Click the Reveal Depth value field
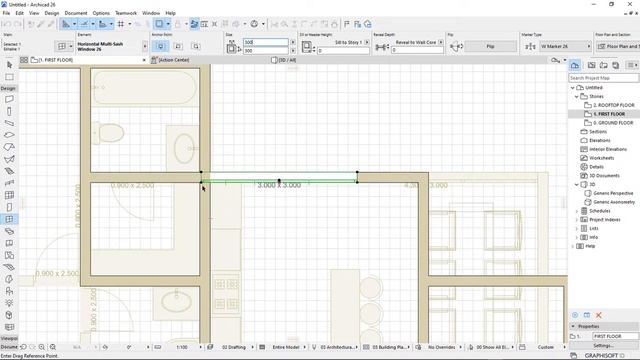640x360 pixels. tap(417, 50)
